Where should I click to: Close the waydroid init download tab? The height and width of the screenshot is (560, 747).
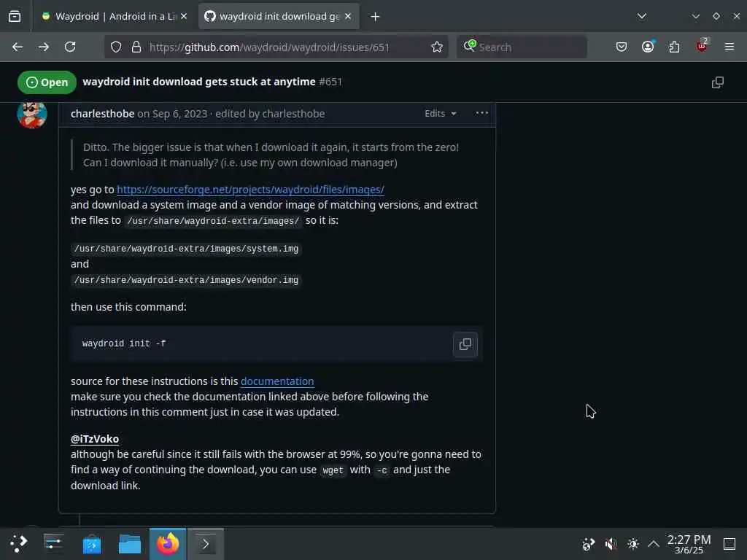point(348,17)
